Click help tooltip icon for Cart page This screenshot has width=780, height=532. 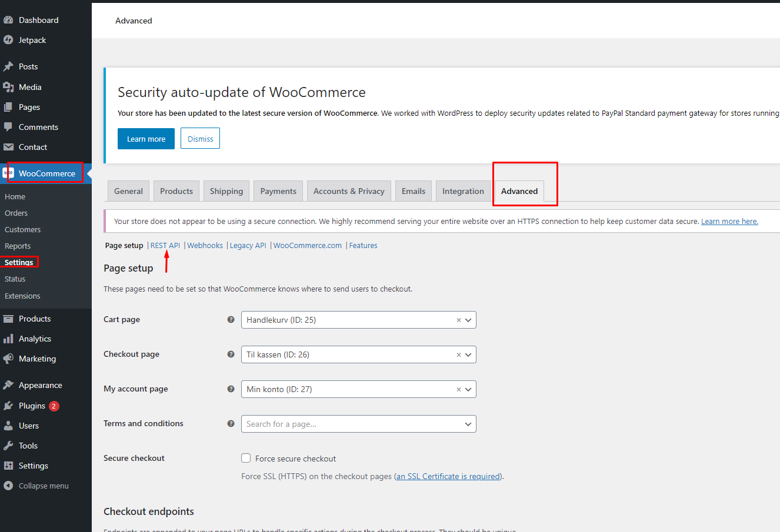tap(231, 320)
